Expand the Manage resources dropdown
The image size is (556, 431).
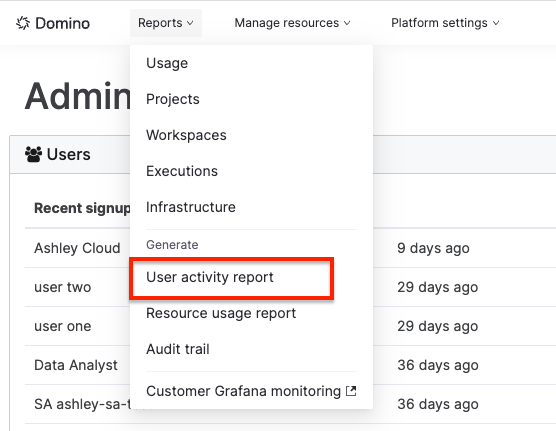[292, 23]
